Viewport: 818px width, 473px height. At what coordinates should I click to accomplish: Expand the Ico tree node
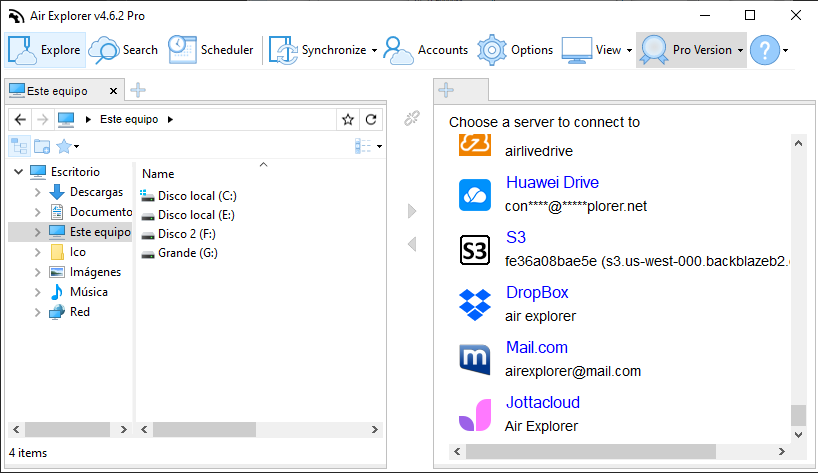(x=37, y=252)
